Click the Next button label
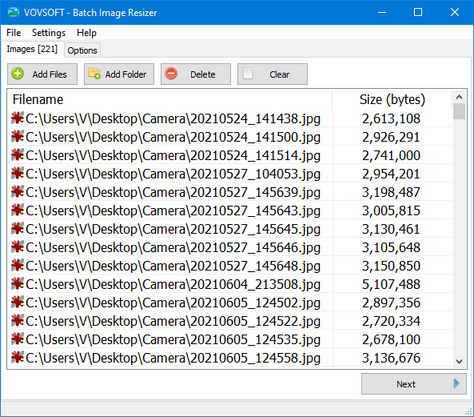The image size is (474, 417). [406, 384]
